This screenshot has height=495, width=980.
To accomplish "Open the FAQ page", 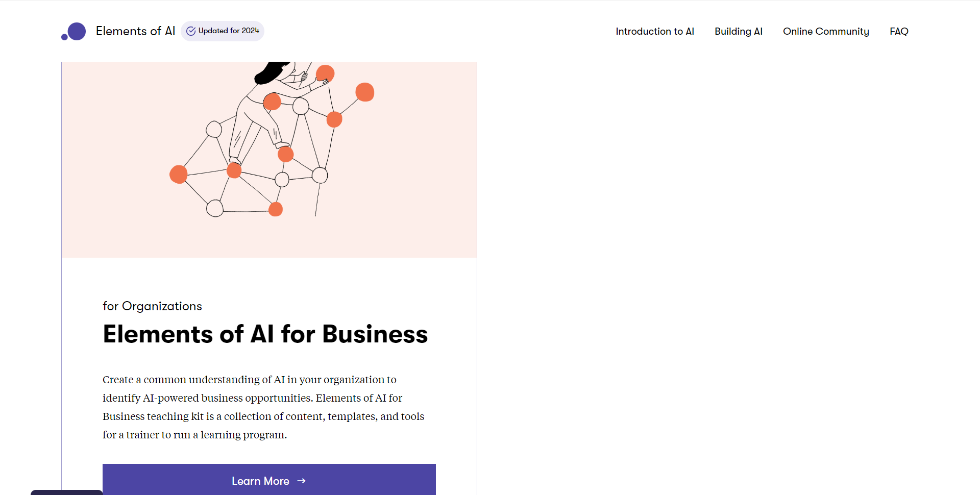I will pyautogui.click(x=898, y=31).
